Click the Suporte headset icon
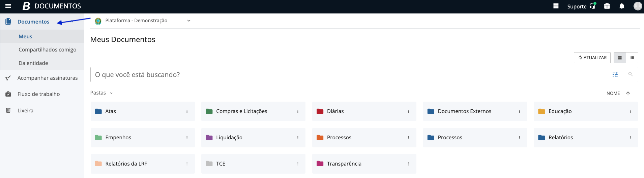 pyautogui.click(x=592, y=6)
